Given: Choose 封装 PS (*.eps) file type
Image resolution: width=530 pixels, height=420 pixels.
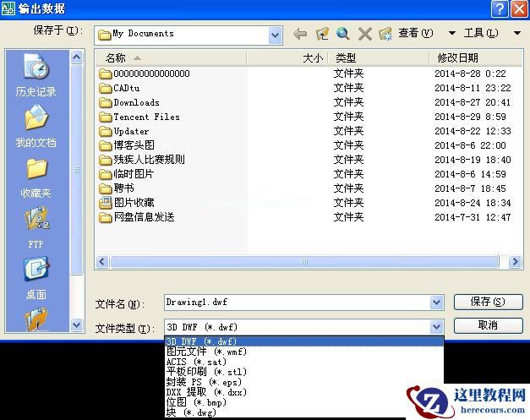Looking at the screenshot, I should (x=303, y=382).
